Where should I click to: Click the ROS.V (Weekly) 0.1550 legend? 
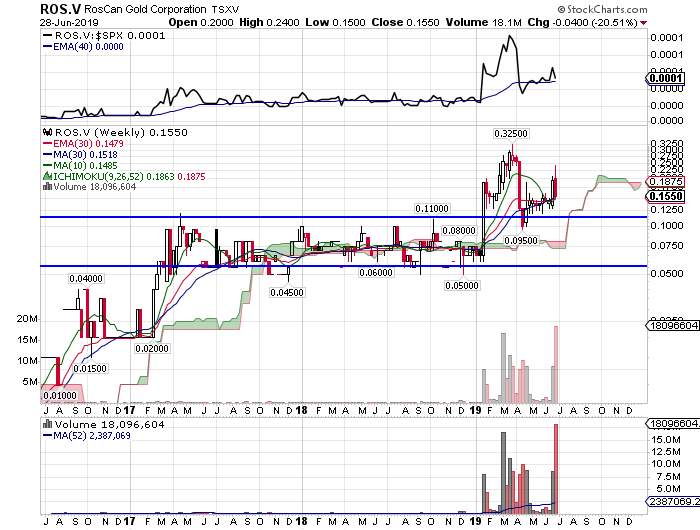click(x=116, y=133)
